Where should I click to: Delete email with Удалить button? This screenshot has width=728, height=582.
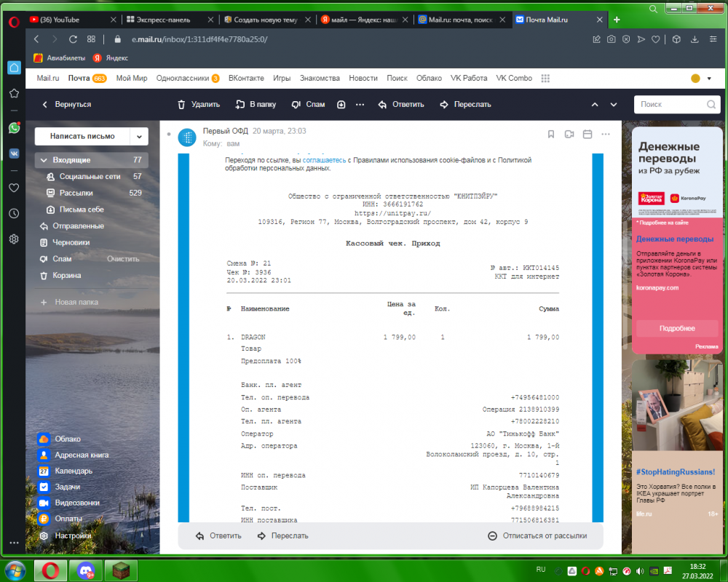[x=198, y=105]
